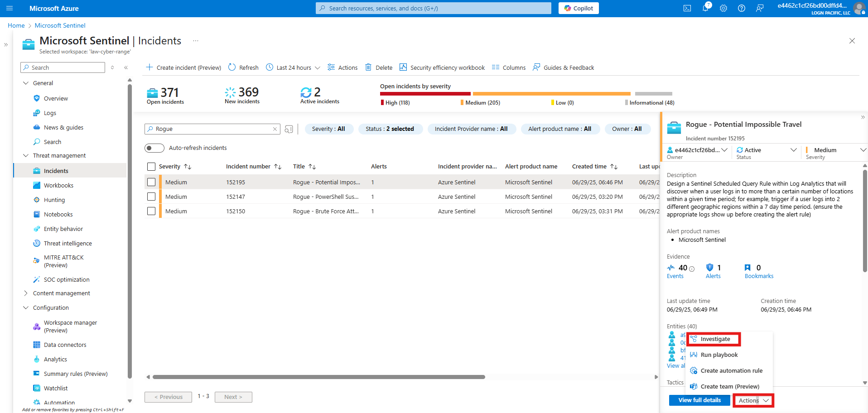This screenshot has height=413, width=868.
Task: Expand the Last 24 hours time dropdown
Action: coord(294,67)
